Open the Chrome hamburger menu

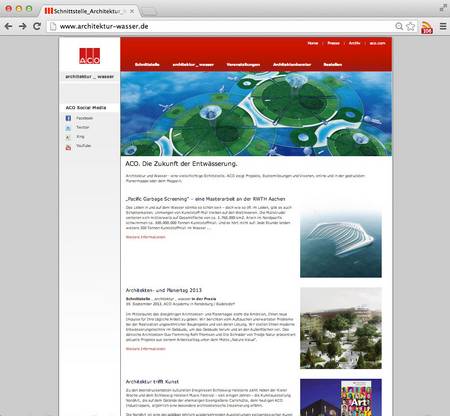(x=443, y=26)
